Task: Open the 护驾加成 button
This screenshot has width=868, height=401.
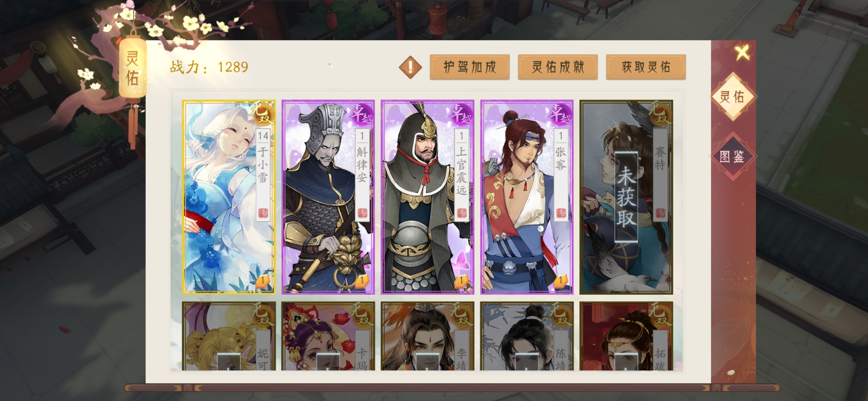Action: (x=470, y=67)
